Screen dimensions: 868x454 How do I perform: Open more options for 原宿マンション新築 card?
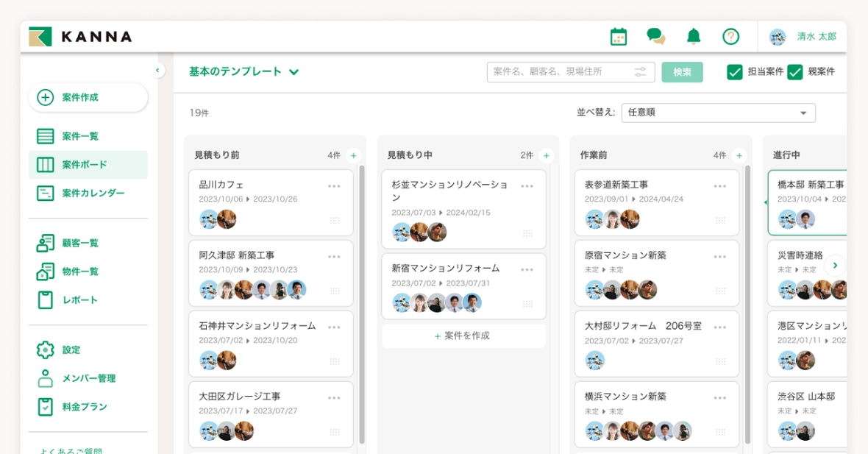(719, 256)
